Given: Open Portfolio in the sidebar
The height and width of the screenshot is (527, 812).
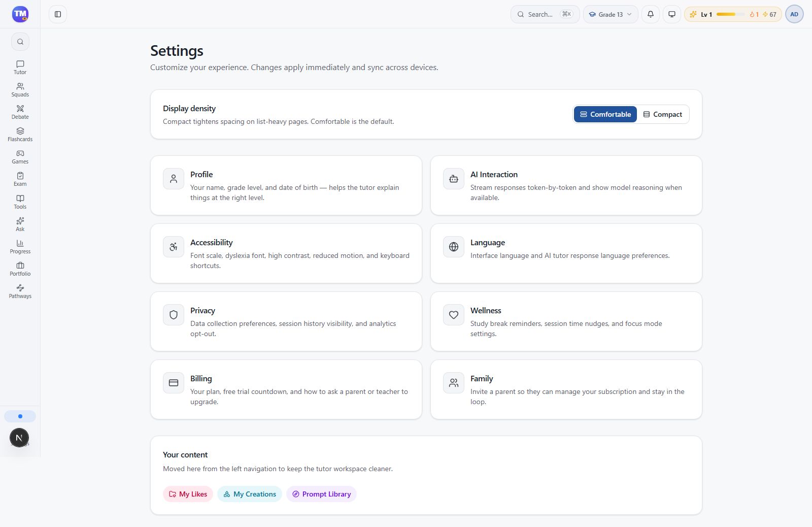Looking at the screenshot, I should click(x=20, y=269).
